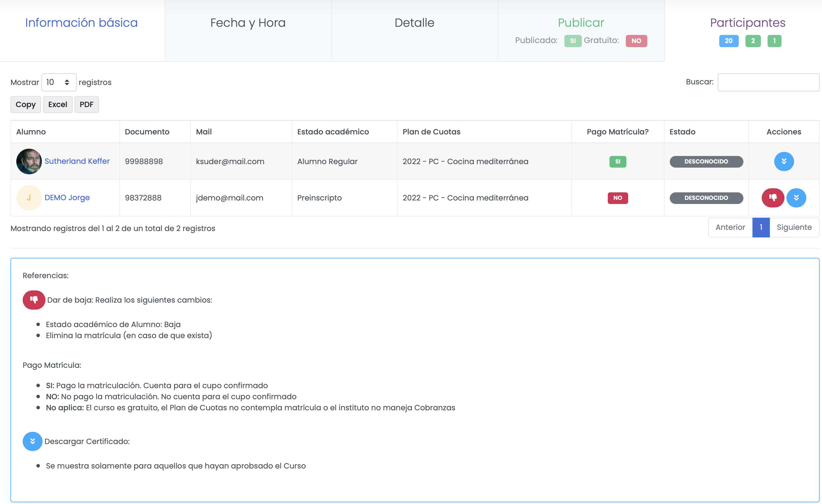Click the Dar de baja reference icon
This screenshot has width=822, height=504.
coord(34,300)
